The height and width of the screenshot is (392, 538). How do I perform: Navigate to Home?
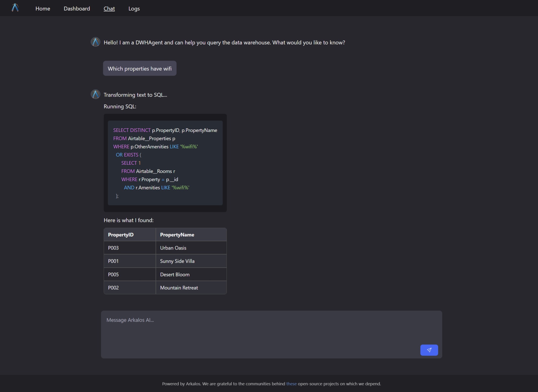[43, 9]
